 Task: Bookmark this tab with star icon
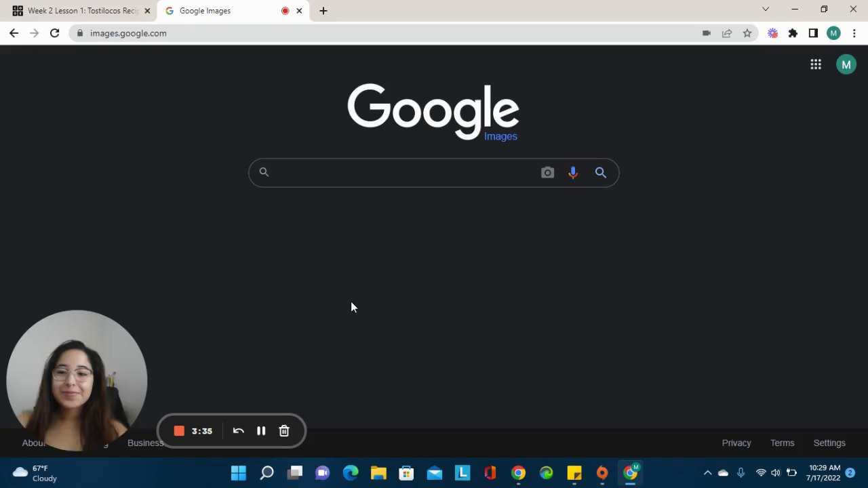747,33
